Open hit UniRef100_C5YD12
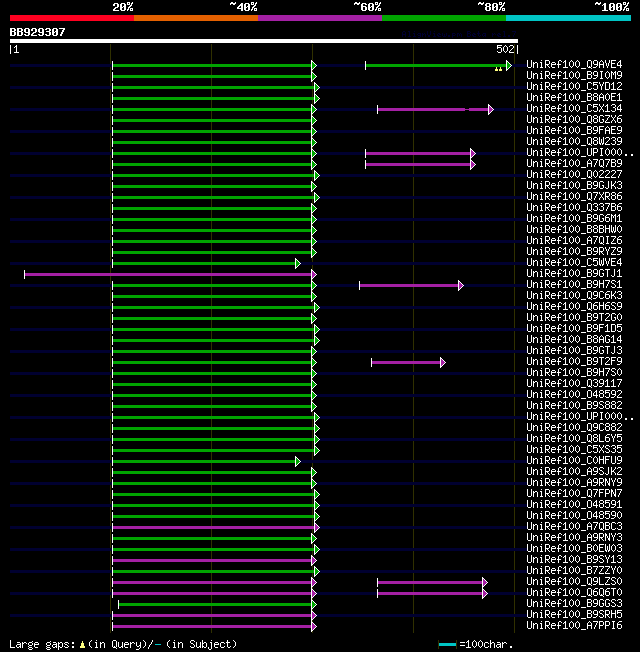The height and width of the screenshot is (652, 640). pyautogui.click(x=574, y=86)
